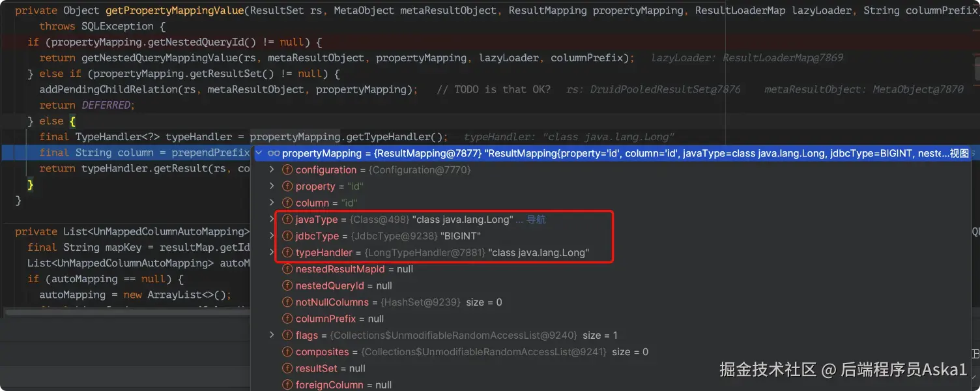This screenshot has height=391, width=980.
Task: Click the DEFERRED constant in return statement
Action: (x=107, y=105)
